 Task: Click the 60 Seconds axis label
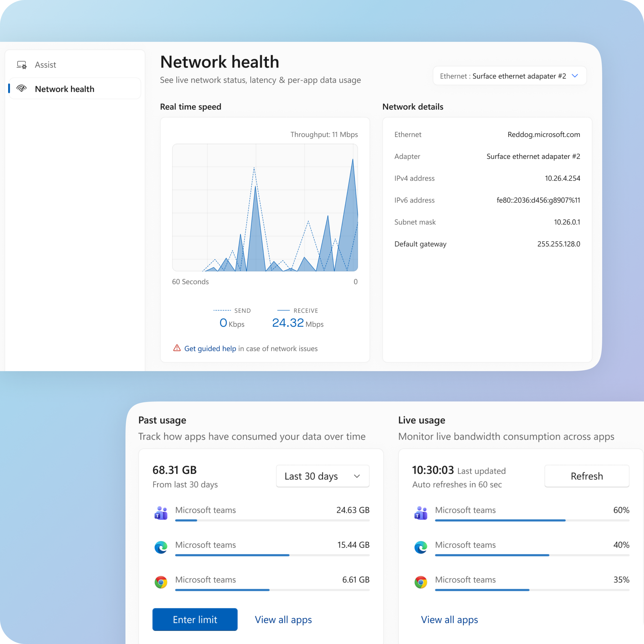pos(190,282)
